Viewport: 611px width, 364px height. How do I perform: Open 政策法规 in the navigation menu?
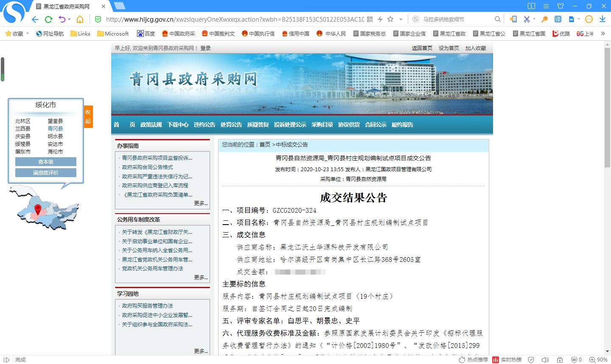tap(151, 125)
